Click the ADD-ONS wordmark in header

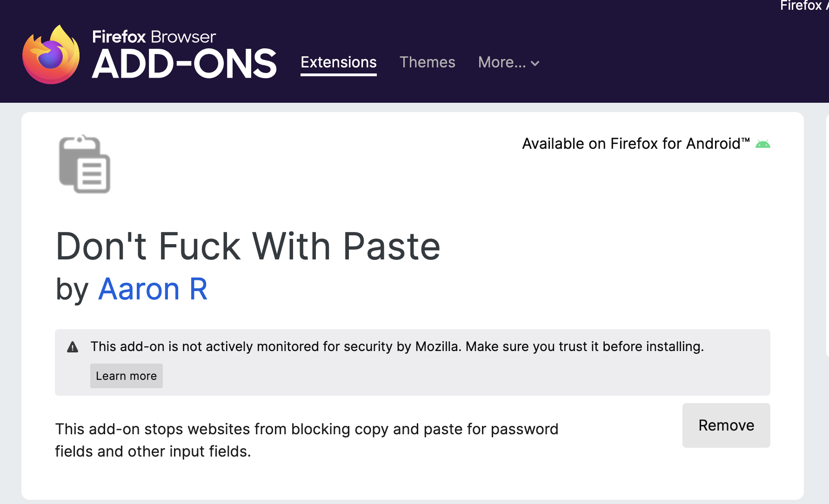184,64
